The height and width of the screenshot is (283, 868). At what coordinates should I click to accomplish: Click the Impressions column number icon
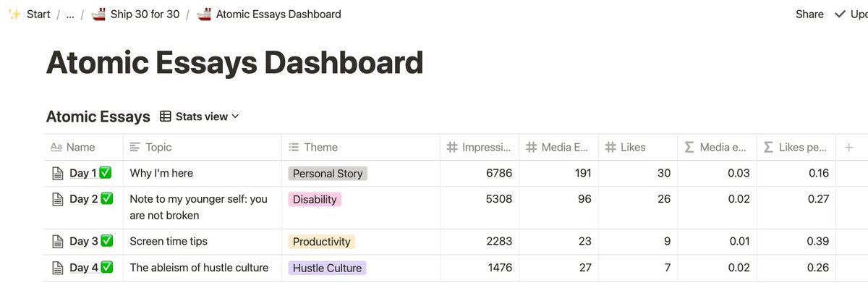click(452, 148)
